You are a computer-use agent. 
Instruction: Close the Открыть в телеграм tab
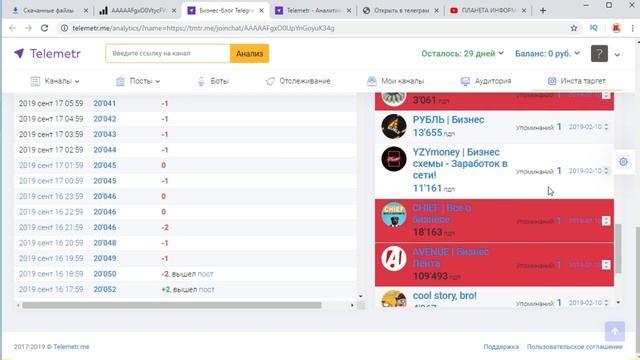point(436,11)
